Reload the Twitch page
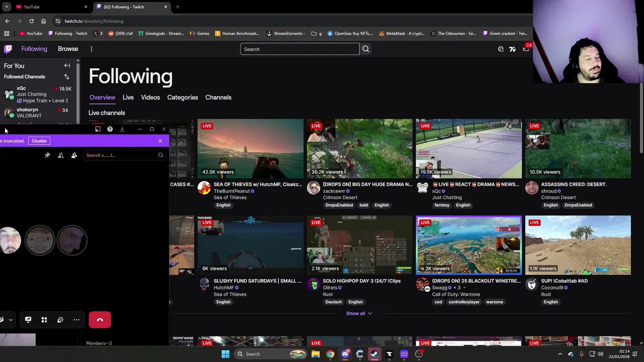Viewport: 644px width, 362px height. click(x=31, y=21)
